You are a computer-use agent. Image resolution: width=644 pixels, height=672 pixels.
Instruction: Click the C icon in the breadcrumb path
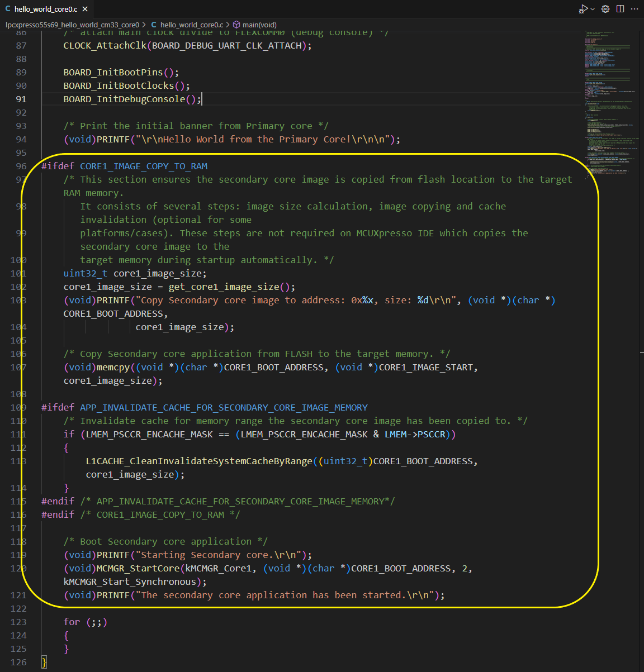154,25
